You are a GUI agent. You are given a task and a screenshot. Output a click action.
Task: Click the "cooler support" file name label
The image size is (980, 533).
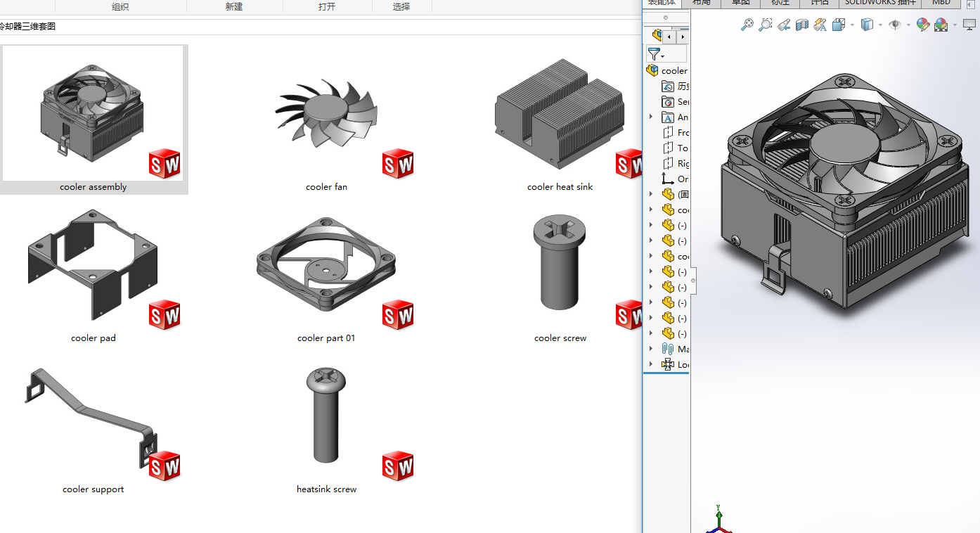[94, 489]
